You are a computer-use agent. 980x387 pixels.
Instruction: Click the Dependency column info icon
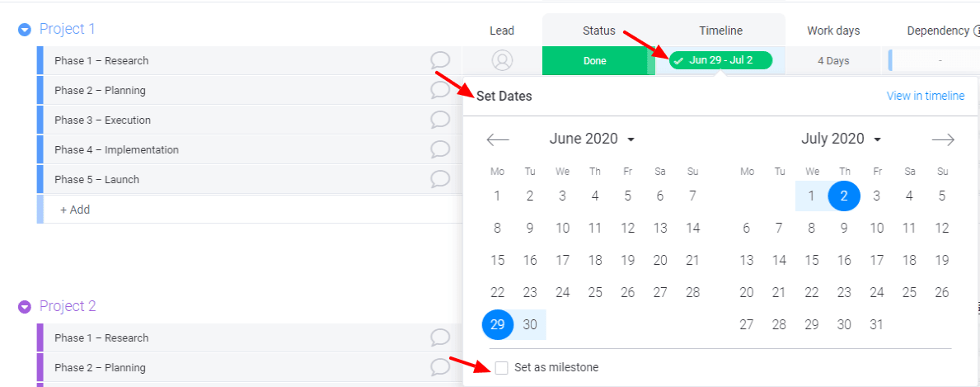976,31
